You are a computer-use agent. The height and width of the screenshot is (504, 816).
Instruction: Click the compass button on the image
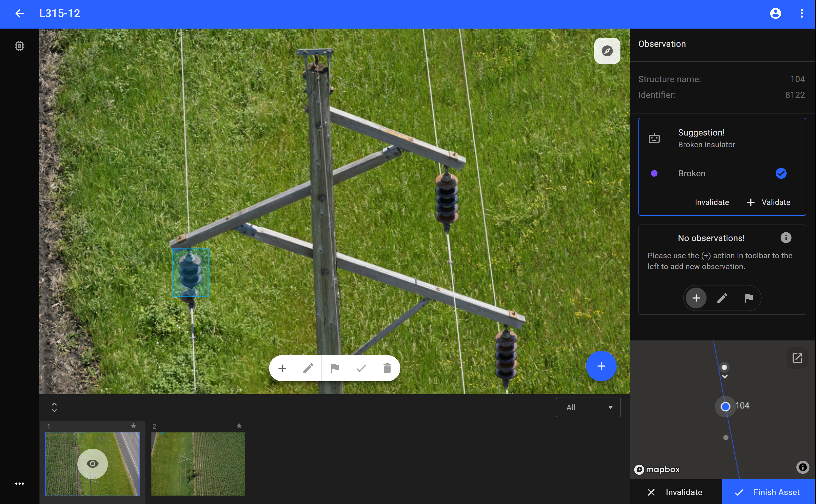click(x=607, y=51)
